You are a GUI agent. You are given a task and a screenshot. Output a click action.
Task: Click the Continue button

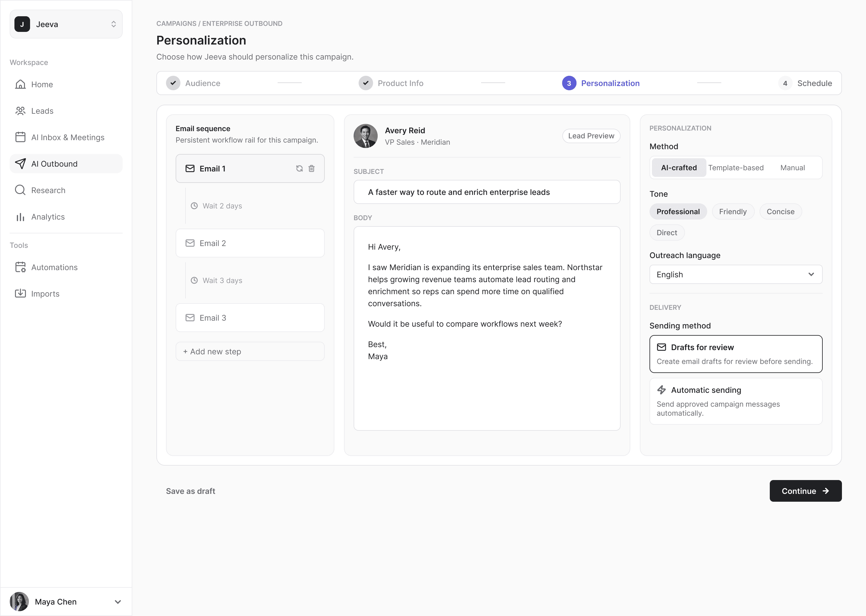[x=805, y=491]
